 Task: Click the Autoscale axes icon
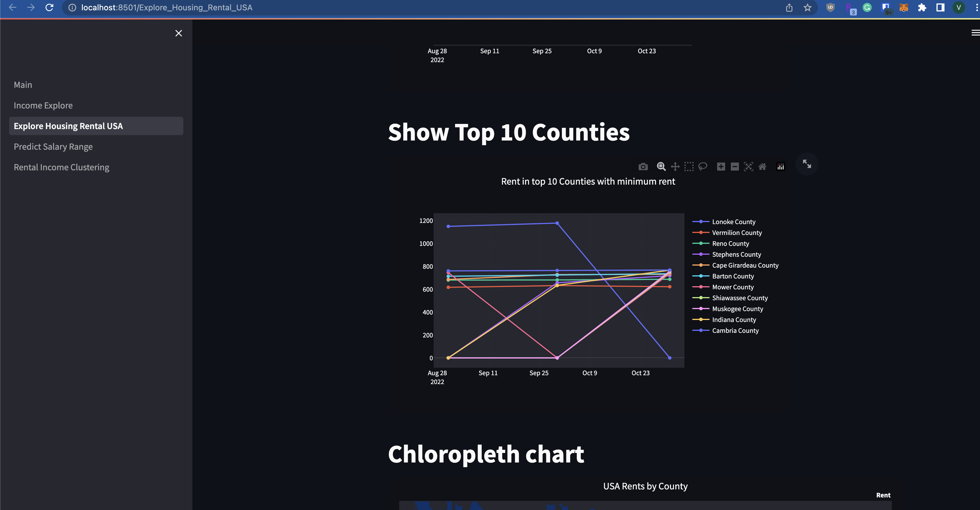tap(748, 167)
